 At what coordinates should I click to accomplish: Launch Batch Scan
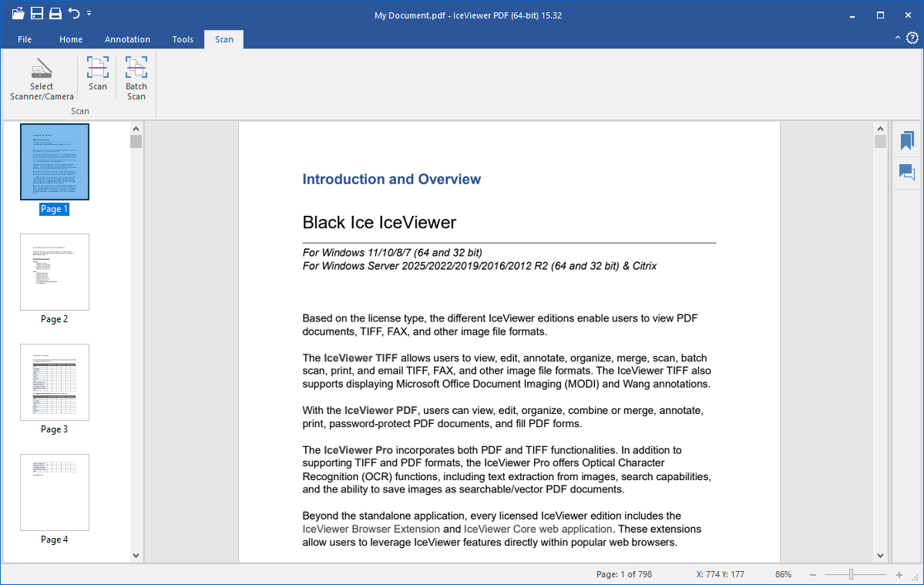tap(136, 79)
